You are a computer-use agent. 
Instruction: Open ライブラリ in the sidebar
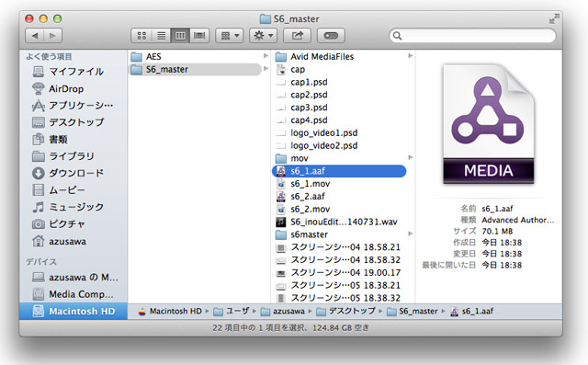pos(63,156)
